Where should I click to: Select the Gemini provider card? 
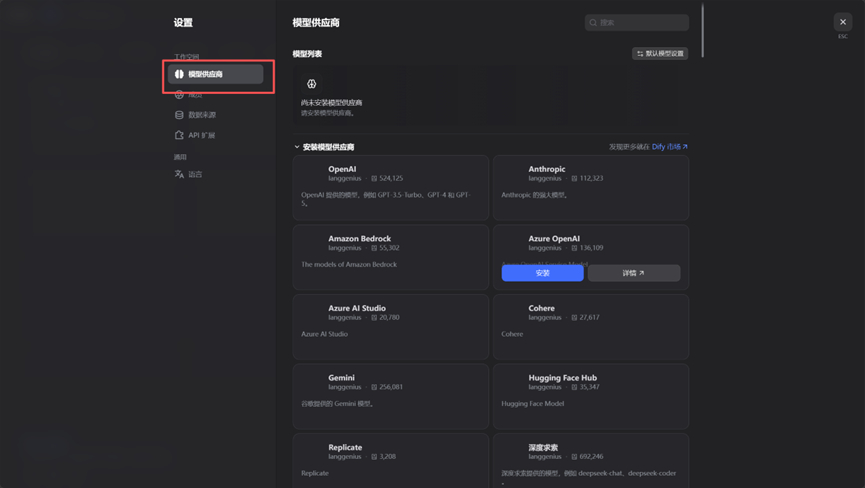[391, 396]
